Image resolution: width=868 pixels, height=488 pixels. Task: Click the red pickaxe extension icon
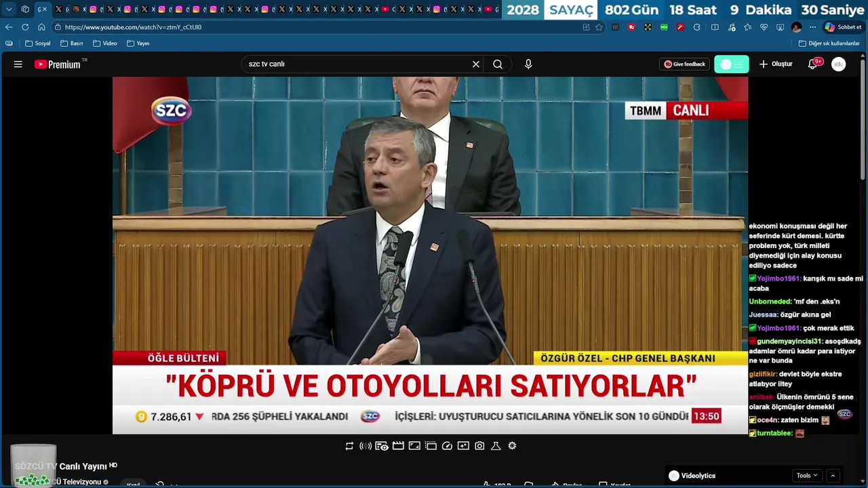pyautogui.click(x=679, y=27)
